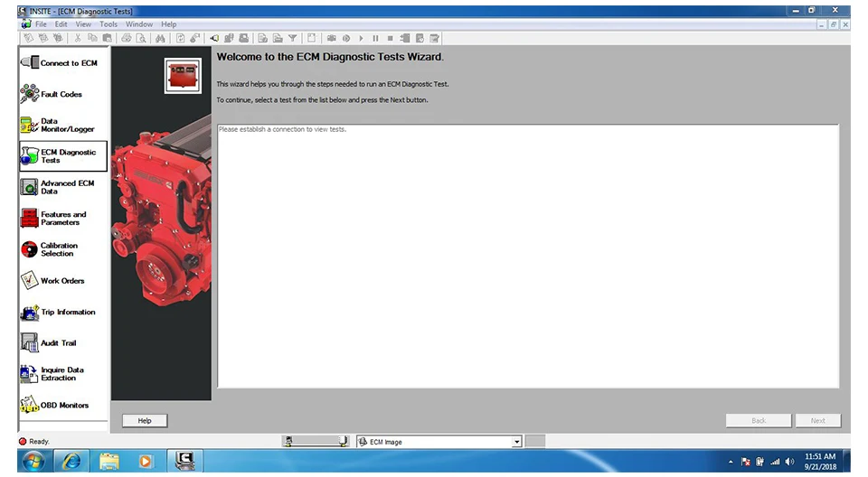This screenshot has height=477, width=868.
Task: Open Data Monitor/Logger in sidebar
Action: [58, 125]
